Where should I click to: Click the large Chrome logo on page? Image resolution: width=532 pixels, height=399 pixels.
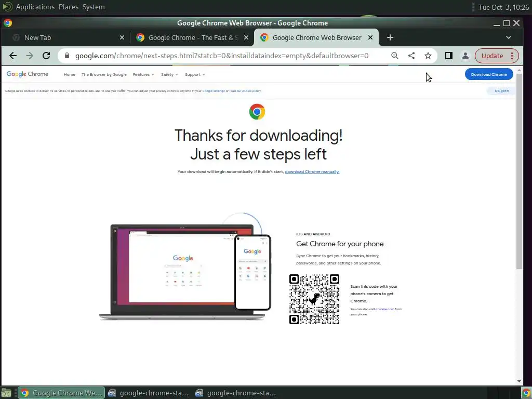(x=257, y=112)
